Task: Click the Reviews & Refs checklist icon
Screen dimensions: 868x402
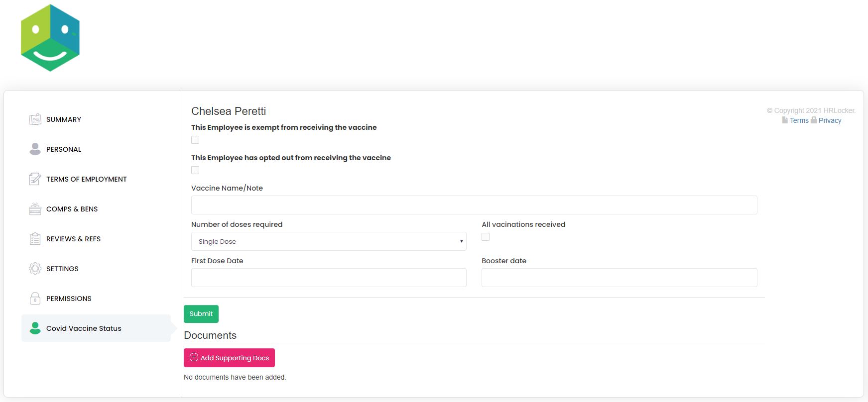Action: coord(35,239)
